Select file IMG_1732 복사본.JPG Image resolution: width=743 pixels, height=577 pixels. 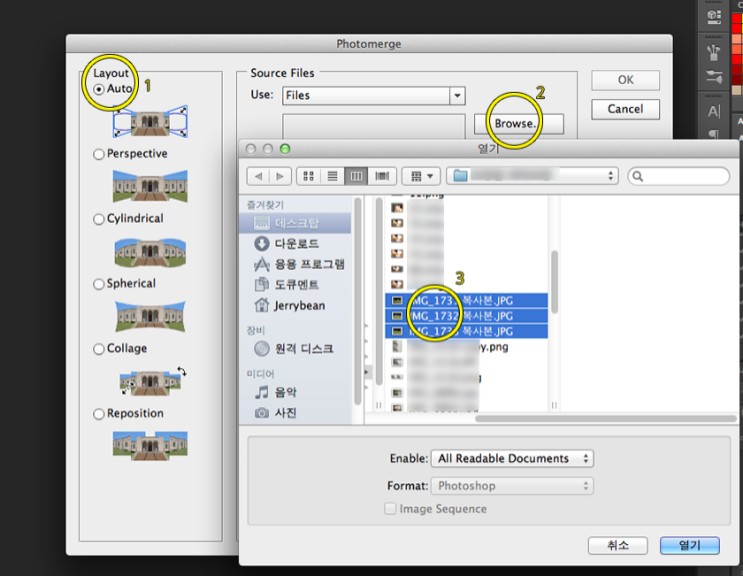point(466,316)
